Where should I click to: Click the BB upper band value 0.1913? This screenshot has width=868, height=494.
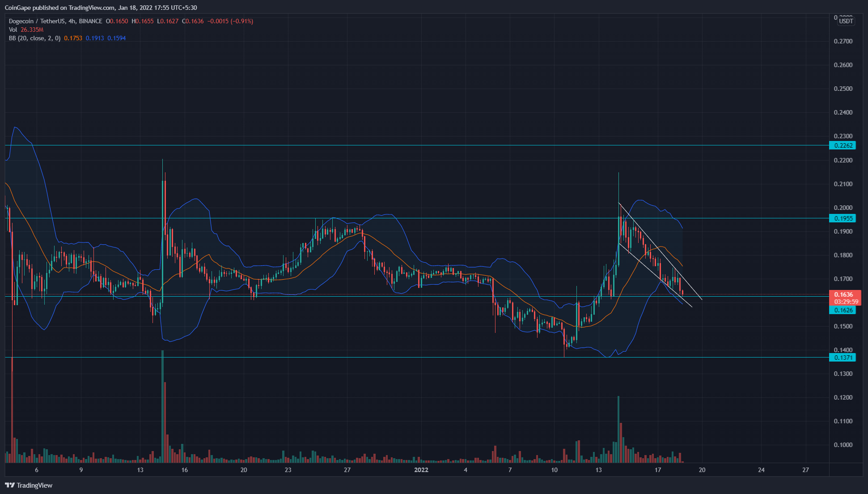[x=95, y=38]
